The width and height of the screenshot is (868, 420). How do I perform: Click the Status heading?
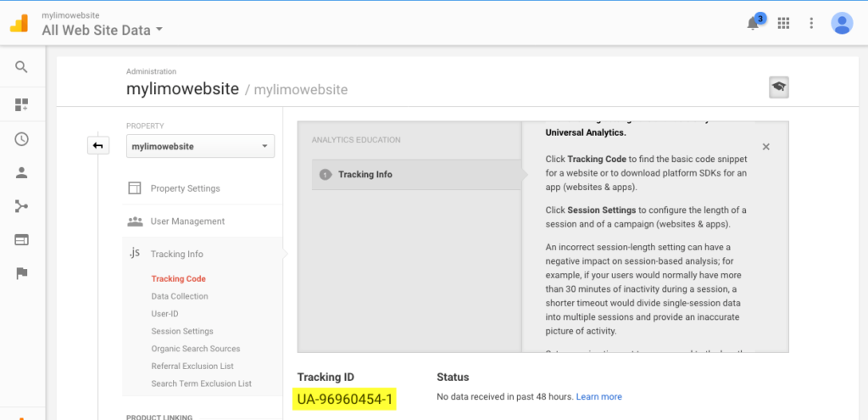coord(453,378)
